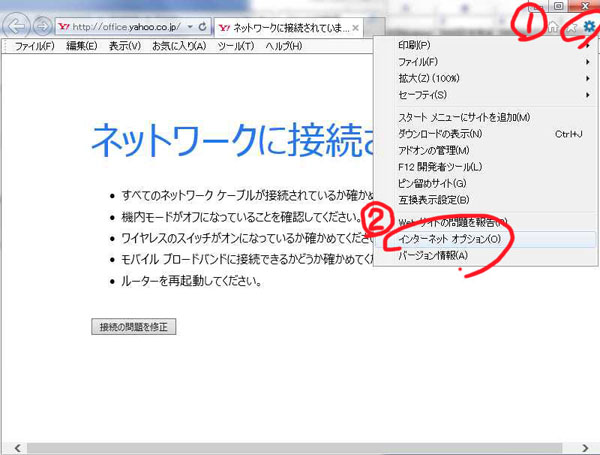Click the すべてのネットワーク ケーブル bullet text
The width and height of the screenshot is (600, 455).
248,195
